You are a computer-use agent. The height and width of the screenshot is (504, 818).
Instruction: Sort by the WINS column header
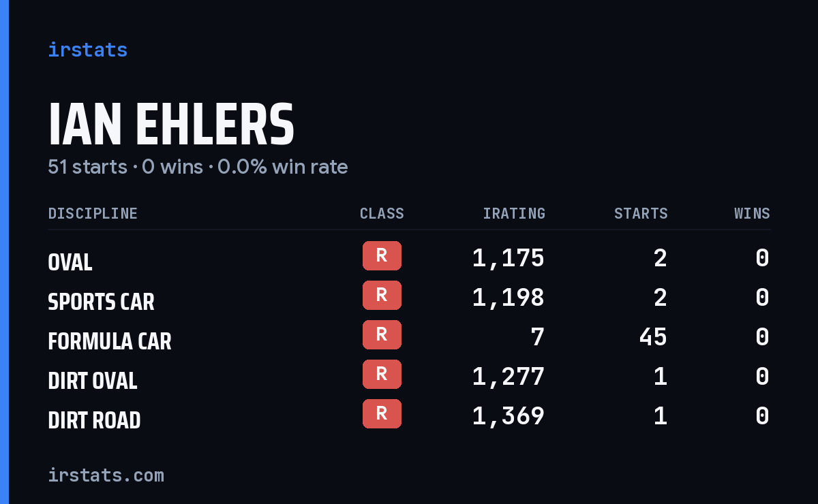752,214
